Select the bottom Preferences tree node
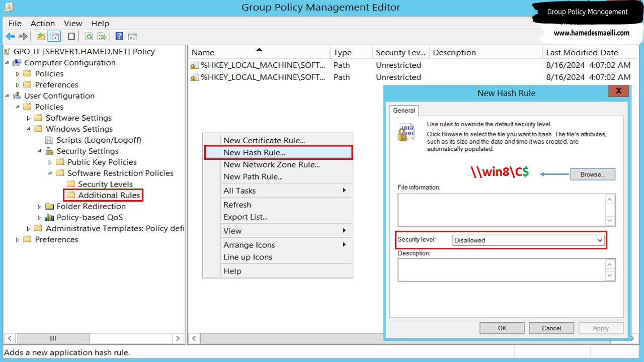 (56, 239)
